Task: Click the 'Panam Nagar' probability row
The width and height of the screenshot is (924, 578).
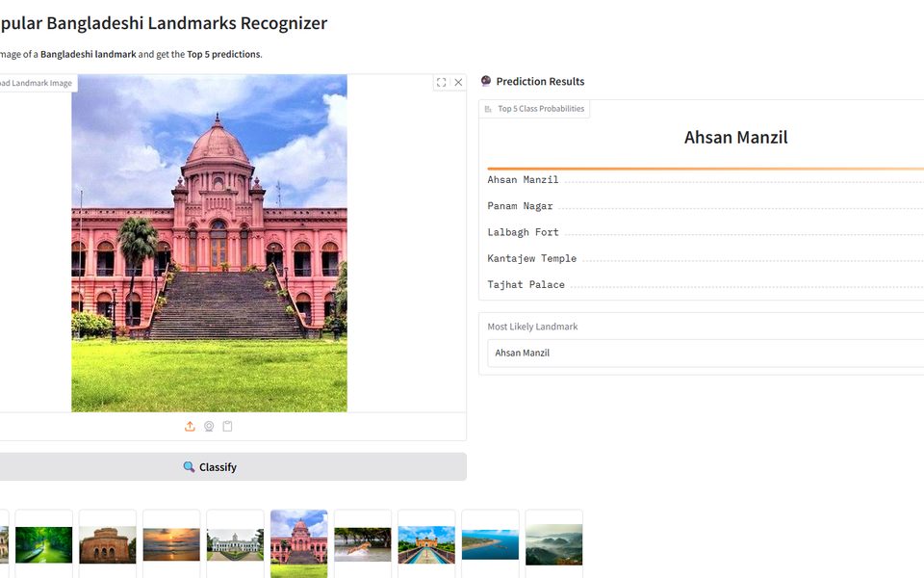Action: tap(706, 206)
